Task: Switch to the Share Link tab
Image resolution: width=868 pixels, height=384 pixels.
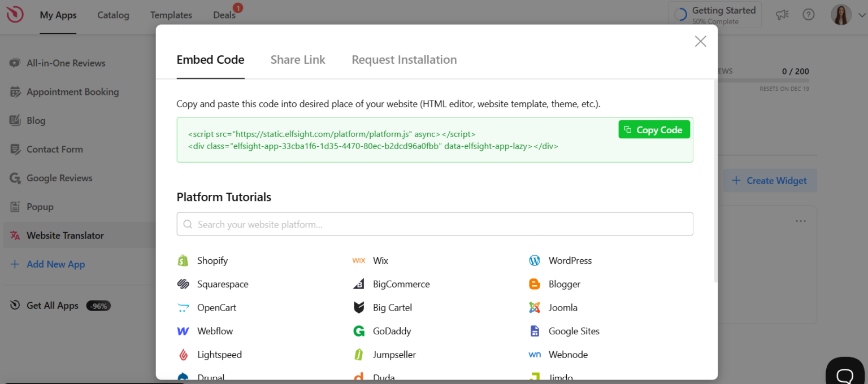Action: tap(298, 59)
